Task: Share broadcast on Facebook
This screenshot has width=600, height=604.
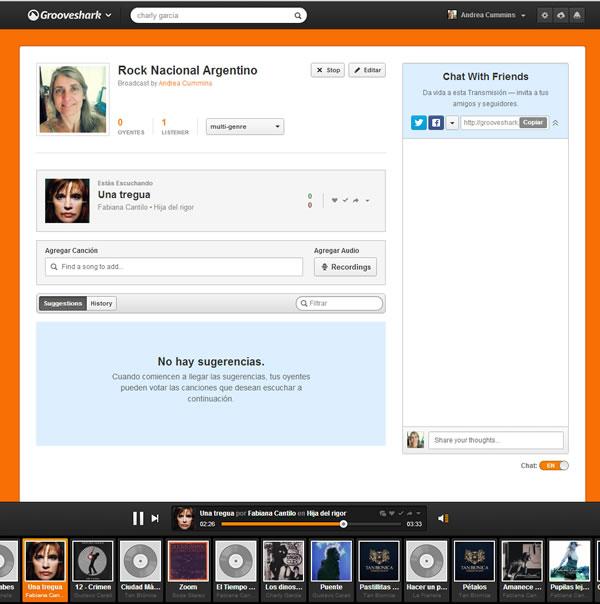Action: [436, 123]
